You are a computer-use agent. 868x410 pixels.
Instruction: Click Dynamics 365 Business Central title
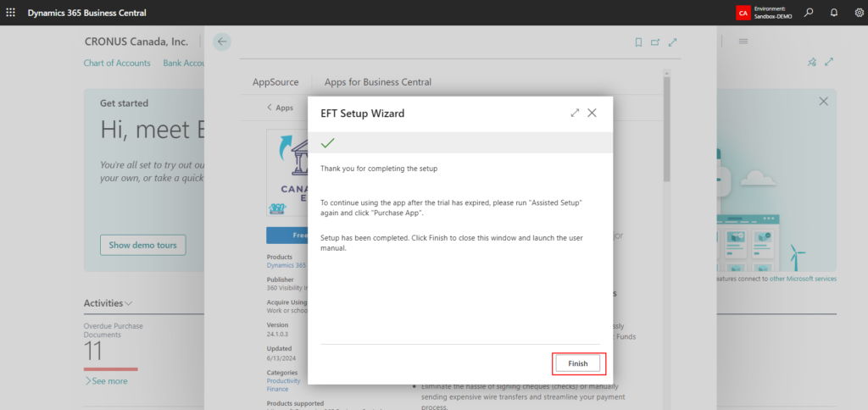[x=87, y=13]
